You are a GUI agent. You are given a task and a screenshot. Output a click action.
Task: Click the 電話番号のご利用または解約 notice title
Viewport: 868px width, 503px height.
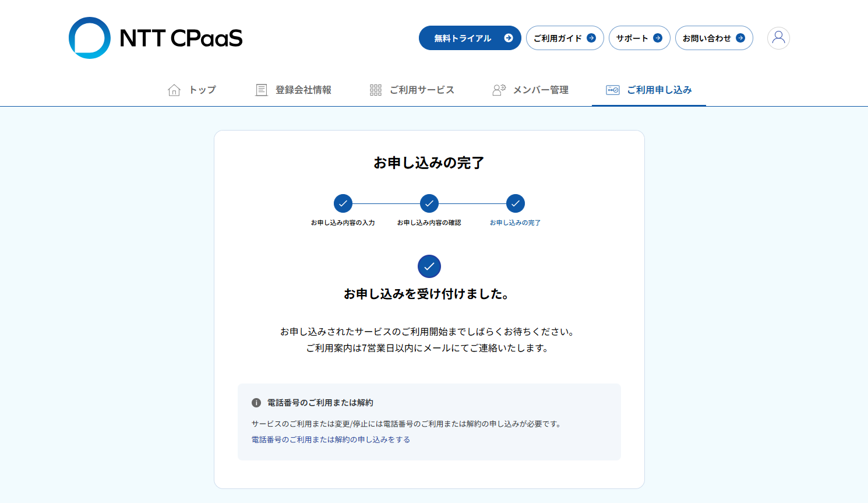coord(320,403)
